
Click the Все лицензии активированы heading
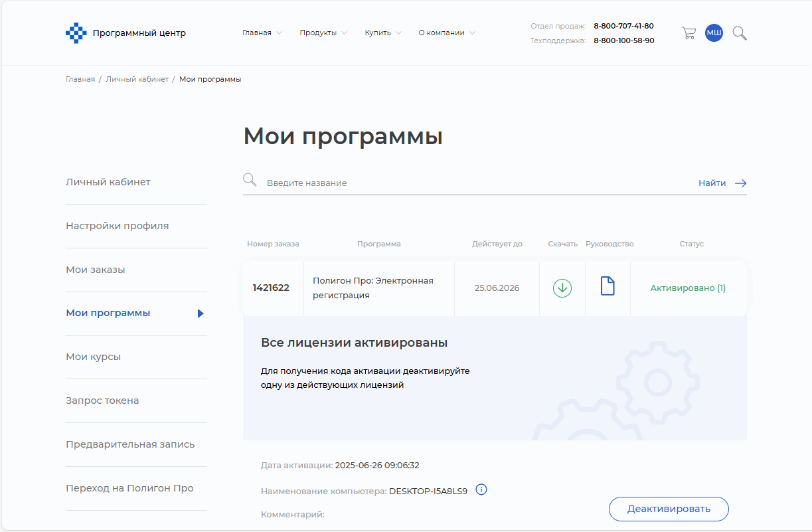(355, 343)
